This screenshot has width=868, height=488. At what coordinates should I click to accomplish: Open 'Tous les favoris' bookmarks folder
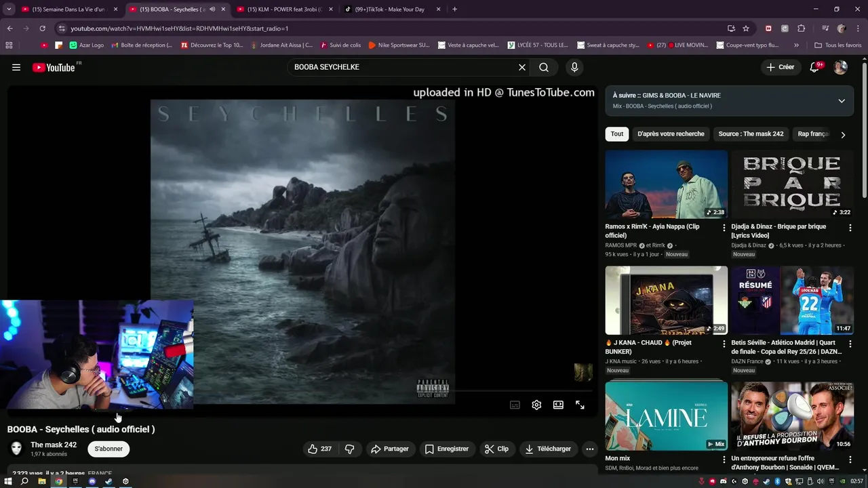pos(838,45)
